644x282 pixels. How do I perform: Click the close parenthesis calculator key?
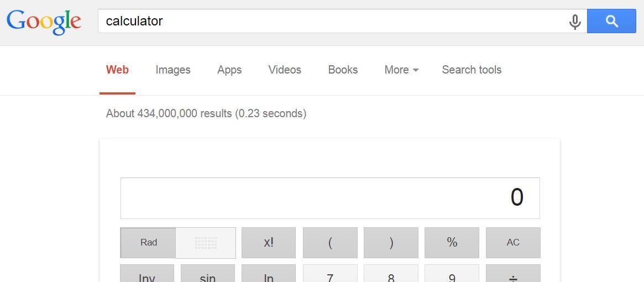tap(391, 243)
